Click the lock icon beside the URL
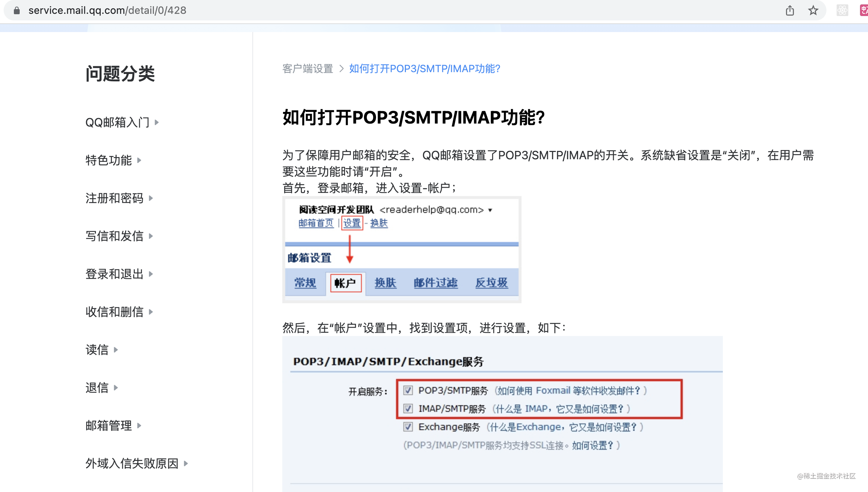This screenshot has height=492, width=868. (x=16, y=11)
